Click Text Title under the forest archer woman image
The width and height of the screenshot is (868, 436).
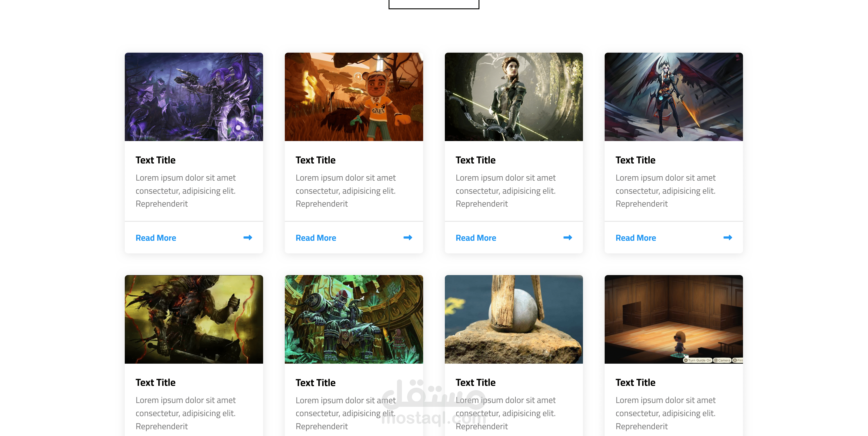coord(475,160)
